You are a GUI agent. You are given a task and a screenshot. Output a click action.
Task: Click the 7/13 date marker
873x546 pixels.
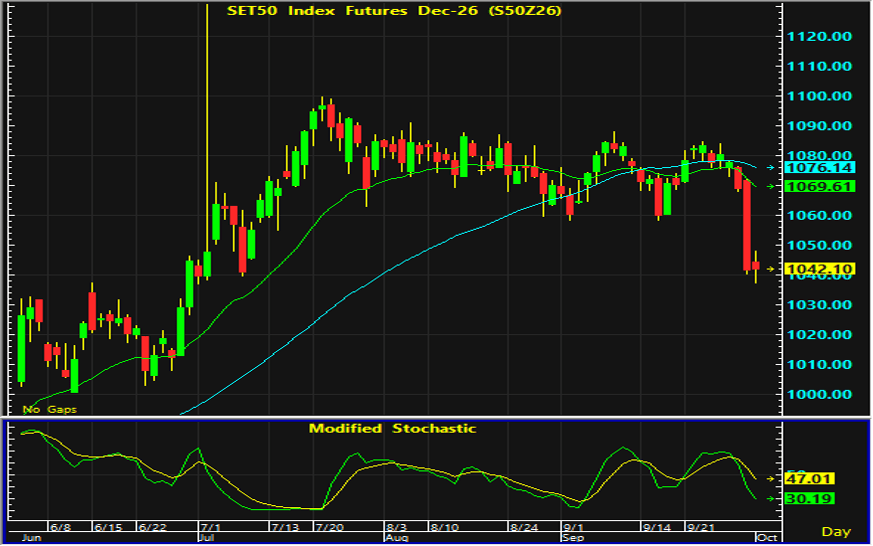click(285, 527)
